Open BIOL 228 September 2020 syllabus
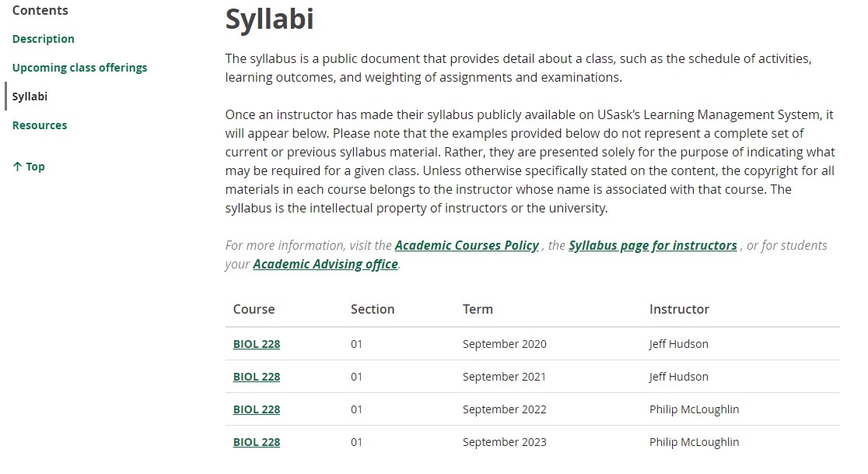 coord(257,344)
